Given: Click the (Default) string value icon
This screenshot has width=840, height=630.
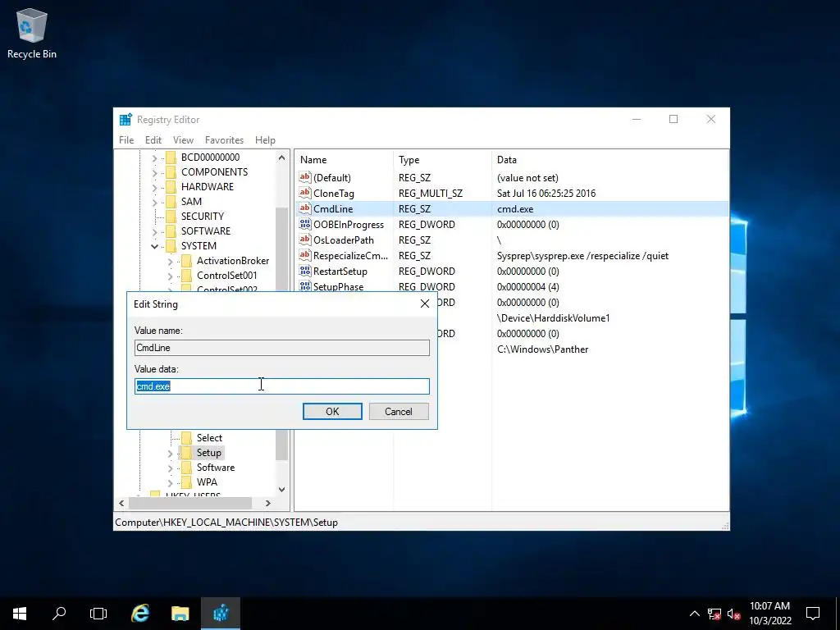Looking at the screenshot, I should (x=305, y=177).
